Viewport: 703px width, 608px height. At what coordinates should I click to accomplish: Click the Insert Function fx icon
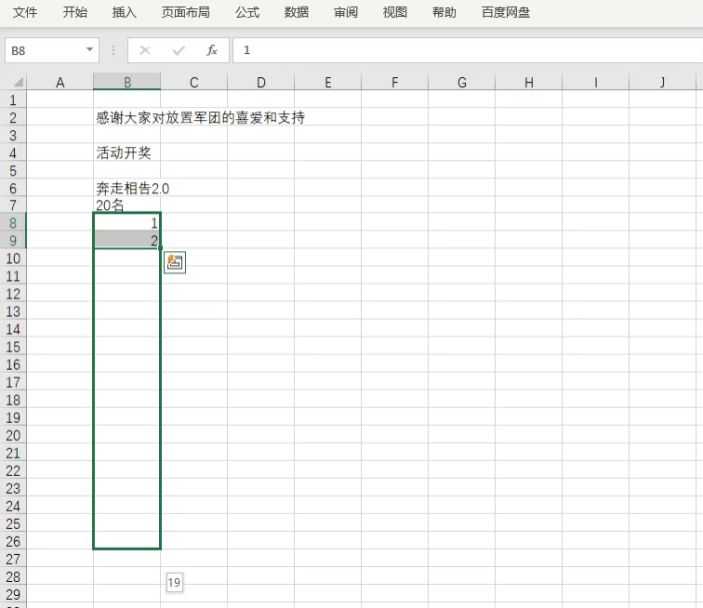click(212, 50)
